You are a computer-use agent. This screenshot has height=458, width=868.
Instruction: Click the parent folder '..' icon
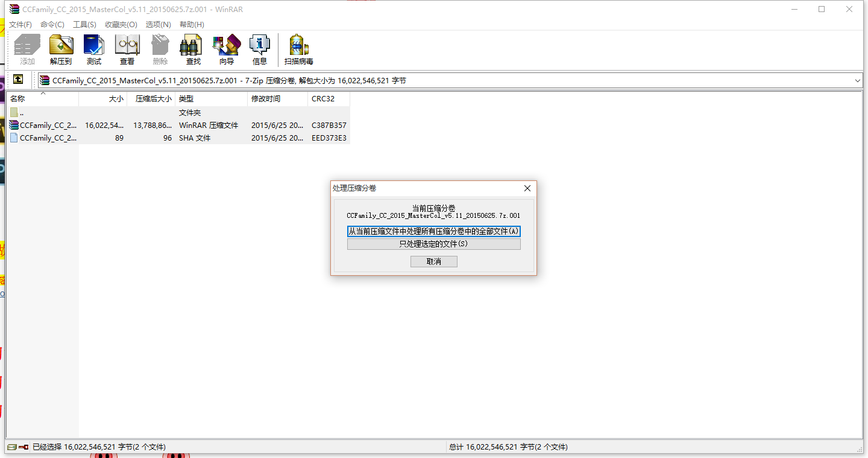pos(14,113)
